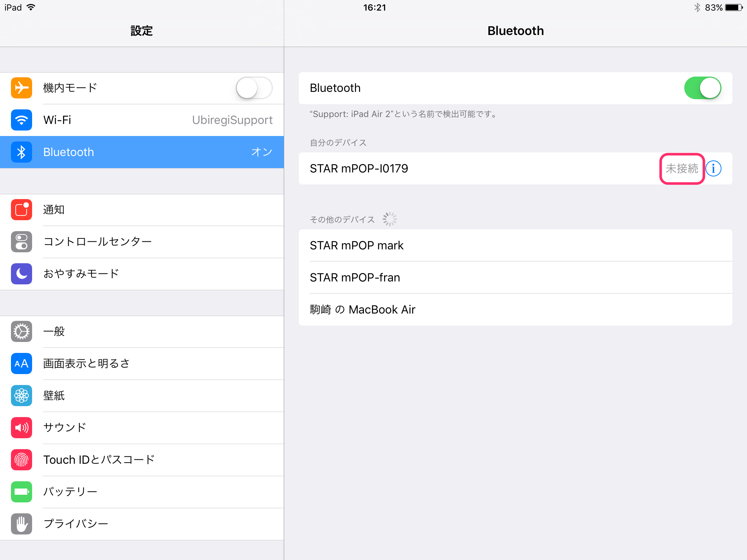Tap the オン status in Bluetooth row
Screen dimensions: 747x560
(x=262, y=152)
